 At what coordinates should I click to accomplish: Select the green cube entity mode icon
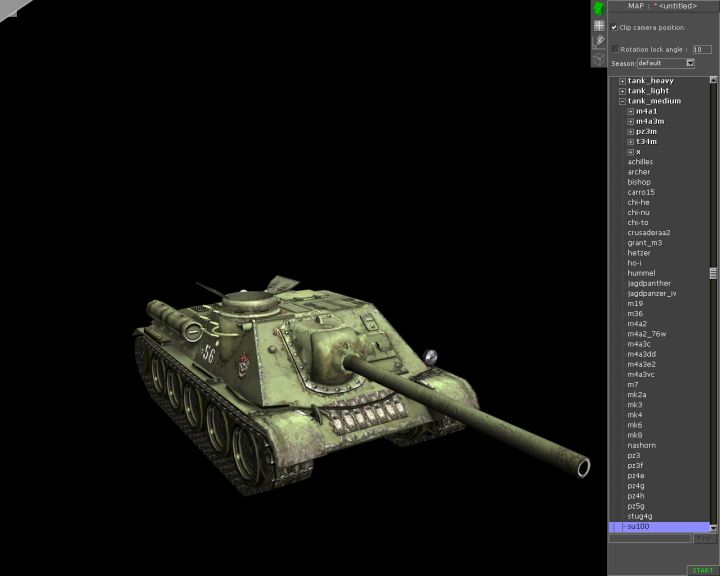599,8
